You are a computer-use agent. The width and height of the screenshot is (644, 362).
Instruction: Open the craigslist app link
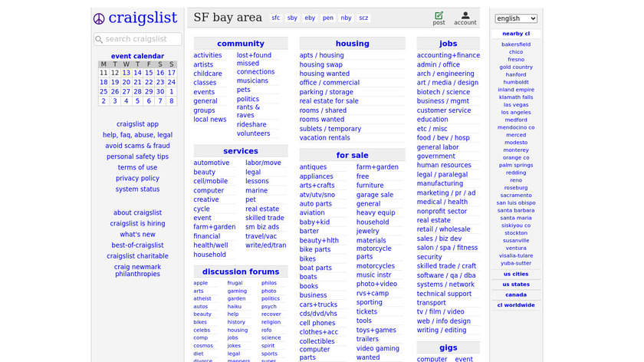tap(137, 123)
